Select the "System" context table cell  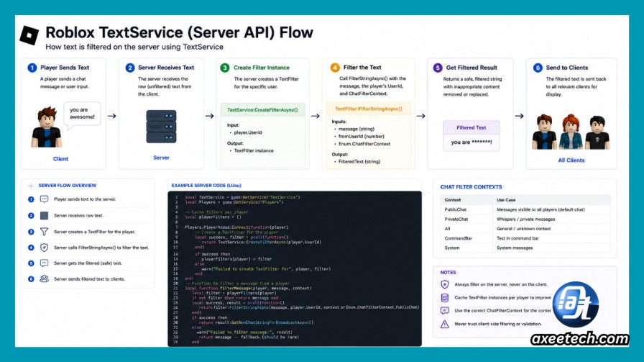pos(452,248)
